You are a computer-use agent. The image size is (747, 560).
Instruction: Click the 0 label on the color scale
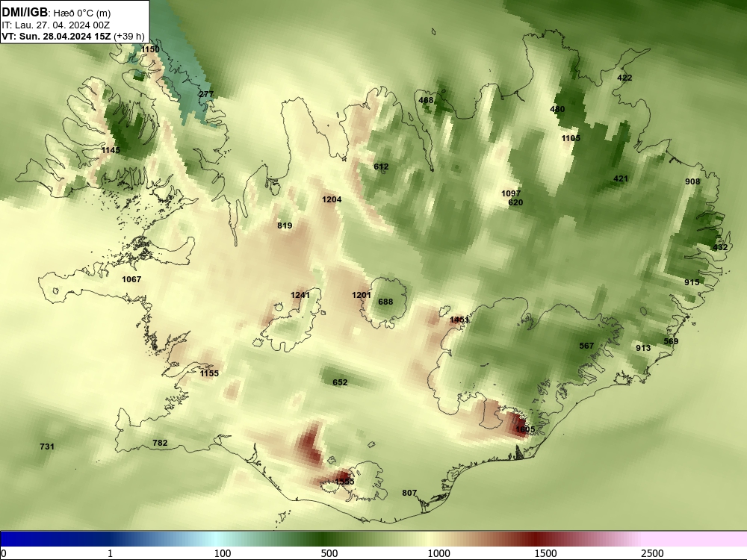(x=4, y=553)
